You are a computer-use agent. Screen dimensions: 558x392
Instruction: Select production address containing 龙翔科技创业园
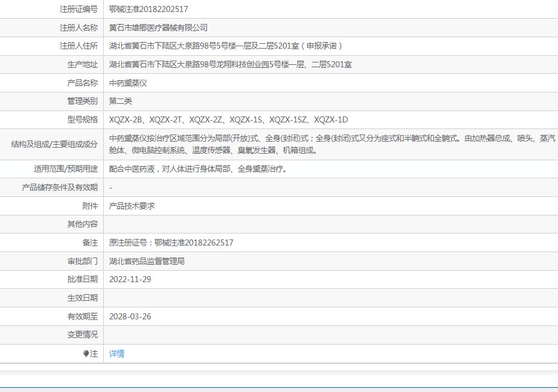[230, 64]
